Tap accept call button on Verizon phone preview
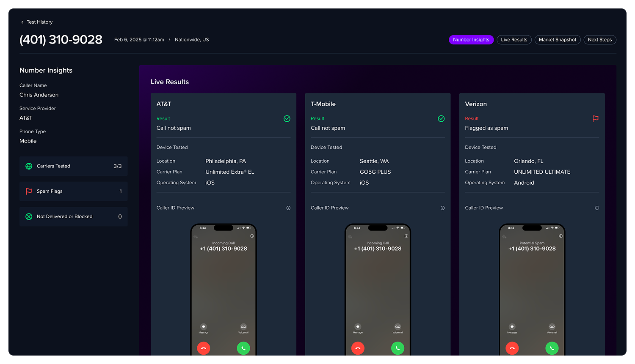The height and width of the screenshot is (364, 635). tap(552, 348)
